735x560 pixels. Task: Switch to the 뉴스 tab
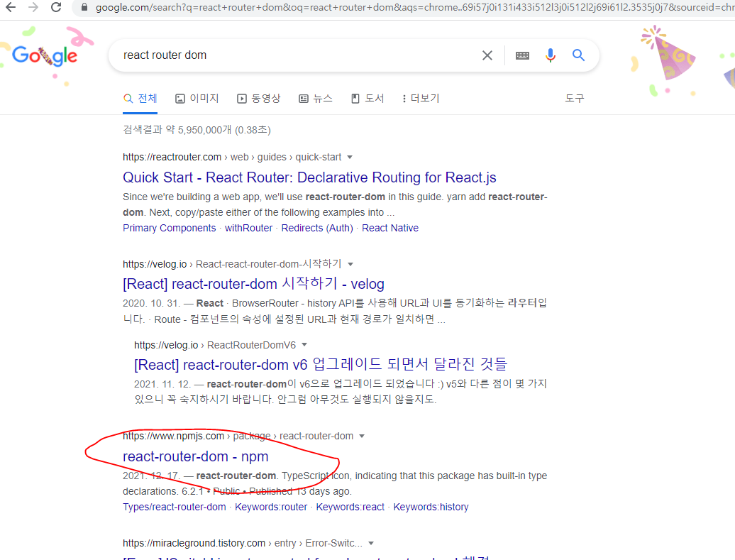pyautogui.click(x=316, y=99)
